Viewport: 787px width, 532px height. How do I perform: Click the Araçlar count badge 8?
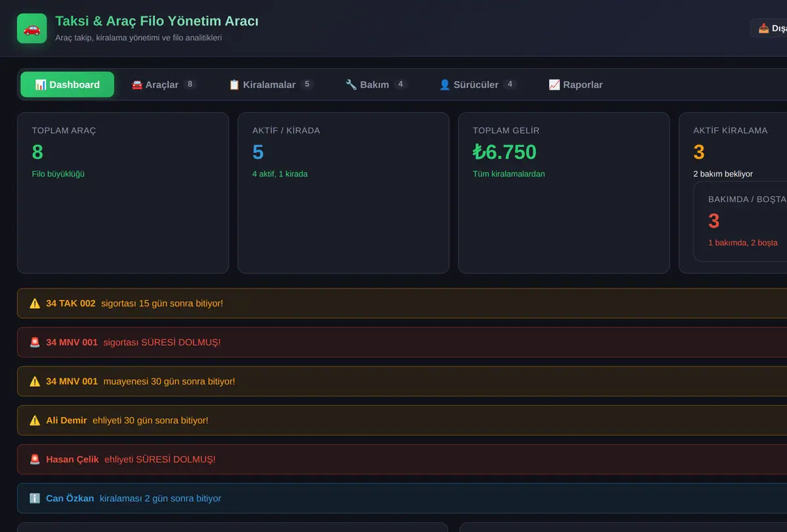pyautogui.click(x=190, y=84)
